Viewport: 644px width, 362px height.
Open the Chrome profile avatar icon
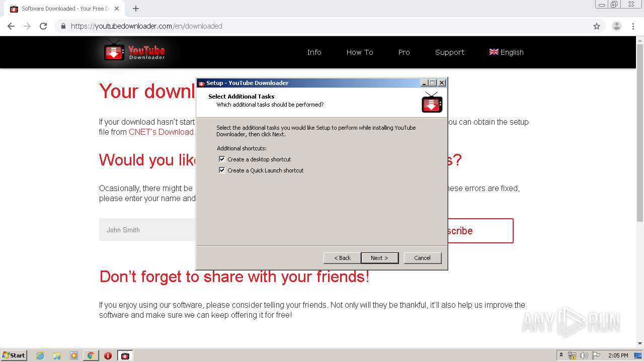pos(616,26)
